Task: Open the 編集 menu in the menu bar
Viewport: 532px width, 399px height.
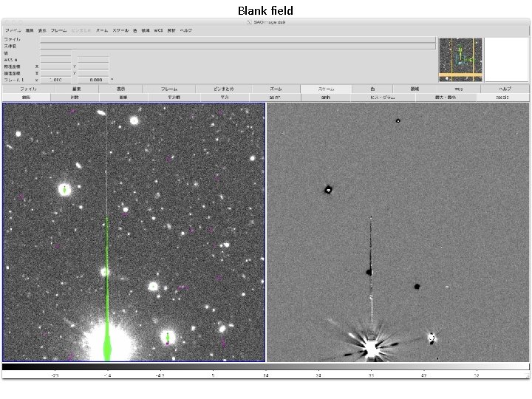Action: (30, 30)
